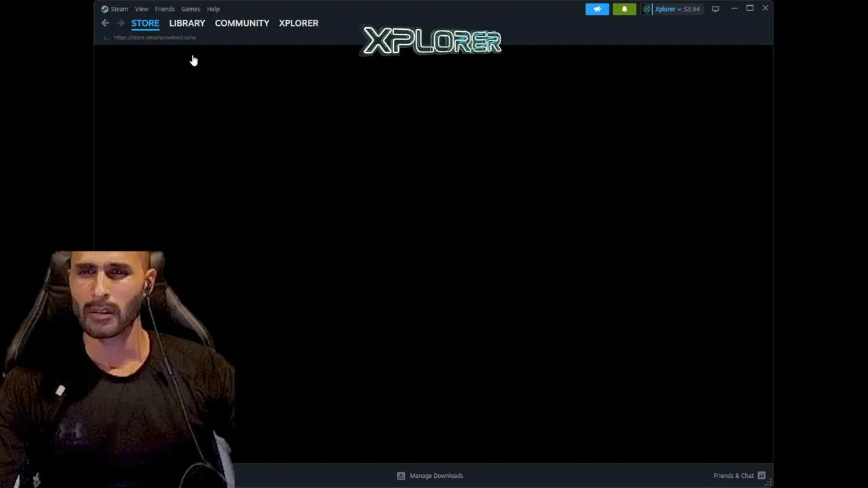Open the Steam menu

click(x=119, y=9)
